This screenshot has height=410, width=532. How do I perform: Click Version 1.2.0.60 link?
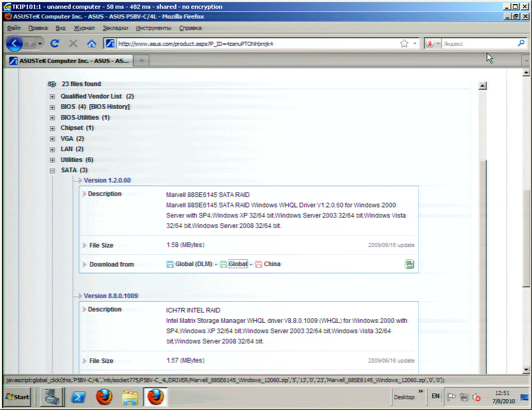(x=107, y=180)
